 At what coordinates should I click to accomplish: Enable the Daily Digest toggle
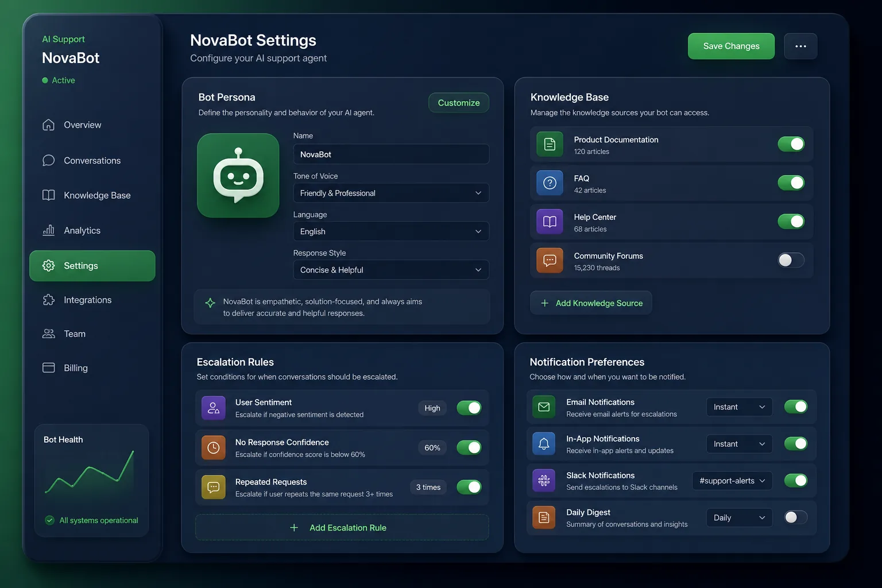pos(796,517)
